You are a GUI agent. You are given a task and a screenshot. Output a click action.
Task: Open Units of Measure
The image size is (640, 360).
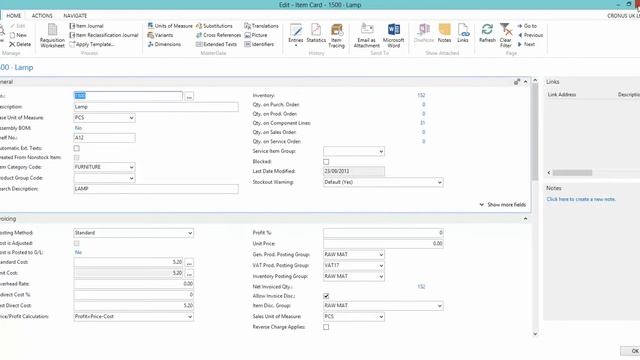pos(170,26)
